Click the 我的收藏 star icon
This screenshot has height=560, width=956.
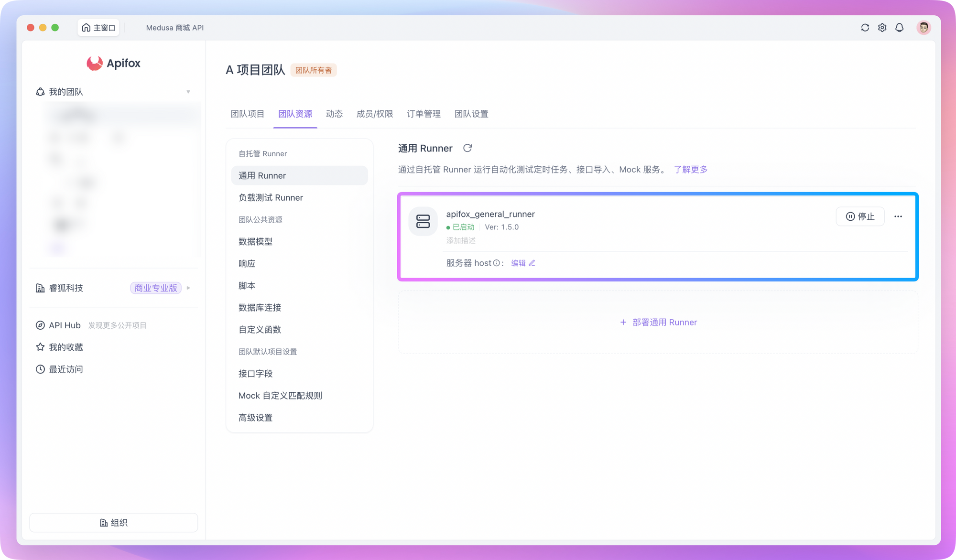(x=40, y=347)
